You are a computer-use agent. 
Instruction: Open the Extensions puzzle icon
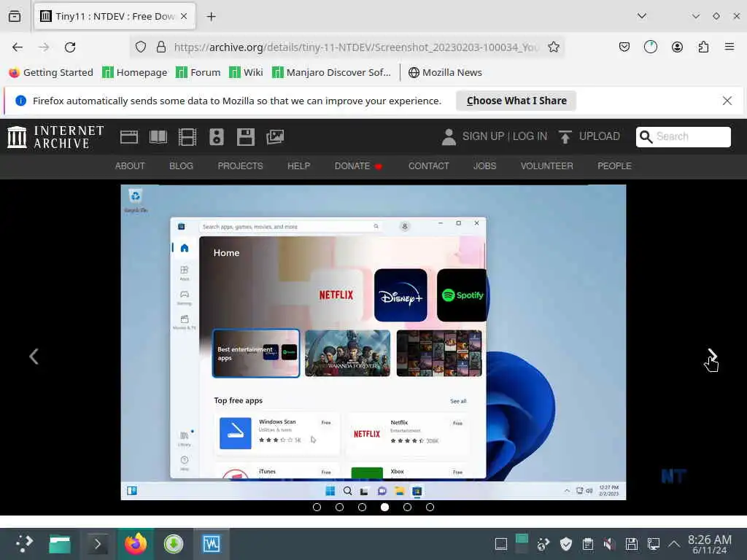[x=703, y=47]
